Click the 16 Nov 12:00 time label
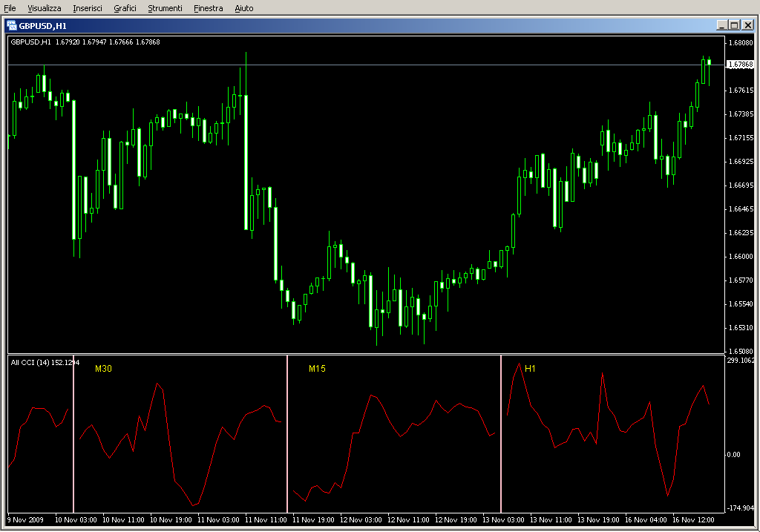 pyautogui.click(x=693, y=520)
